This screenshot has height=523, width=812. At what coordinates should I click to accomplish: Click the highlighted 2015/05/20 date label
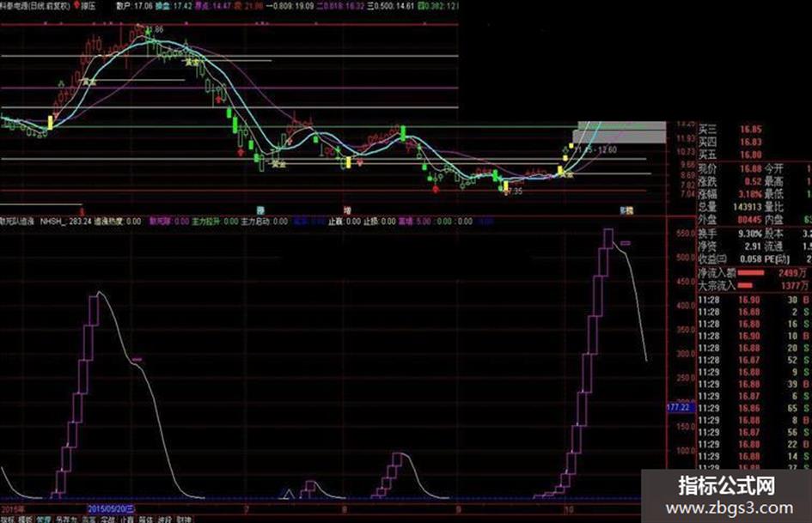click(112, 509)
